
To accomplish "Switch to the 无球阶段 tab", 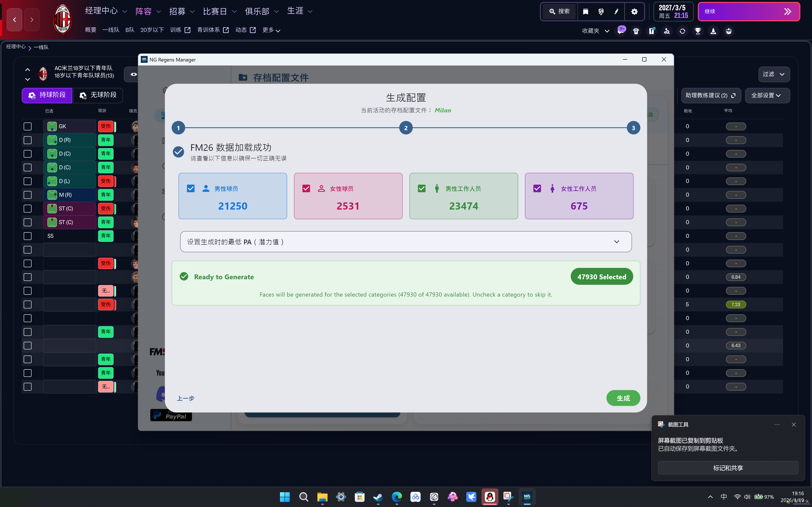I will pos(98,95).
